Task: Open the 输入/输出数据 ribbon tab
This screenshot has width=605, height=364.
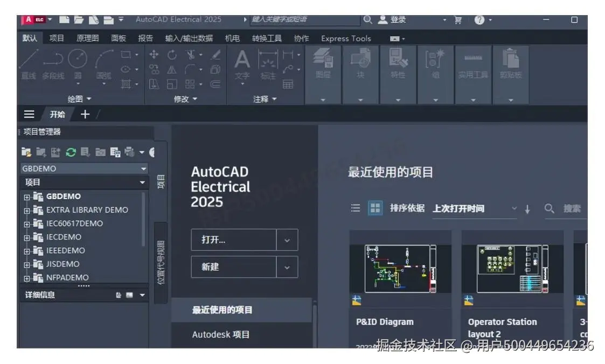Action: [x=189, y=38]
